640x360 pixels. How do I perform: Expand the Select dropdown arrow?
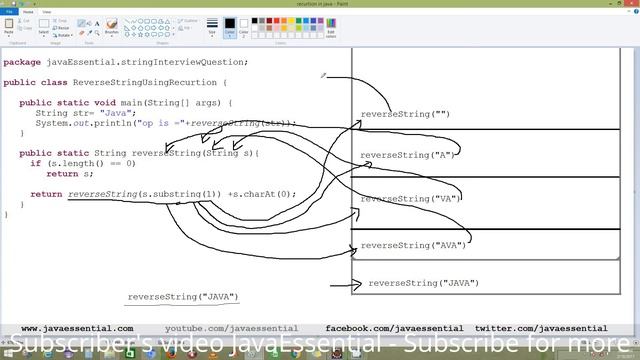pyautogui.click(x=44, y=36)
